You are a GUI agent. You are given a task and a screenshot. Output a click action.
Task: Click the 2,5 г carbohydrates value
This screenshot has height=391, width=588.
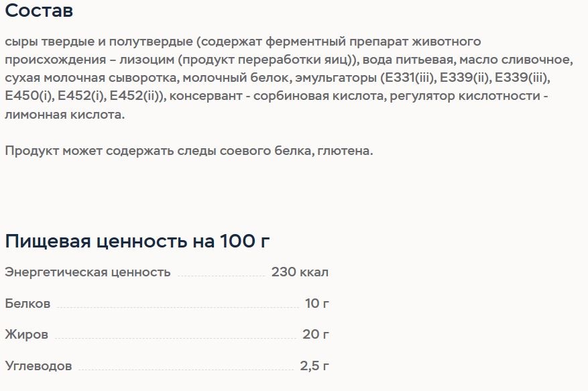click(314, 366)
